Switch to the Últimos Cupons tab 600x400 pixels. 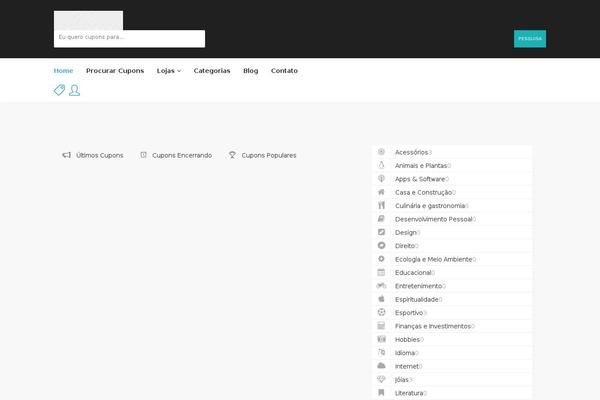click(93, 155)
